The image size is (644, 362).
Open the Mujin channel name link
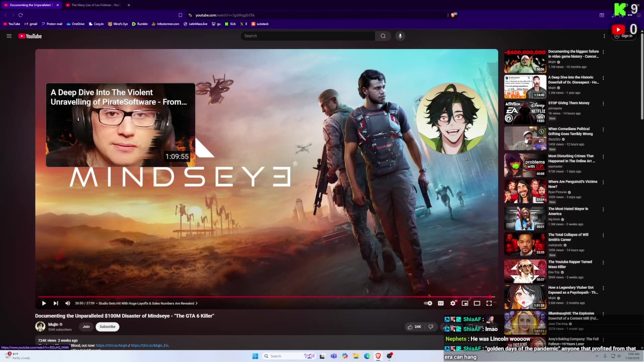(x=53, y=324)
